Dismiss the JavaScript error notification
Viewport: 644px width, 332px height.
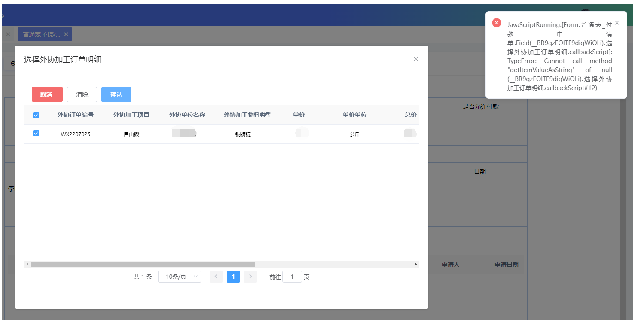617,23
